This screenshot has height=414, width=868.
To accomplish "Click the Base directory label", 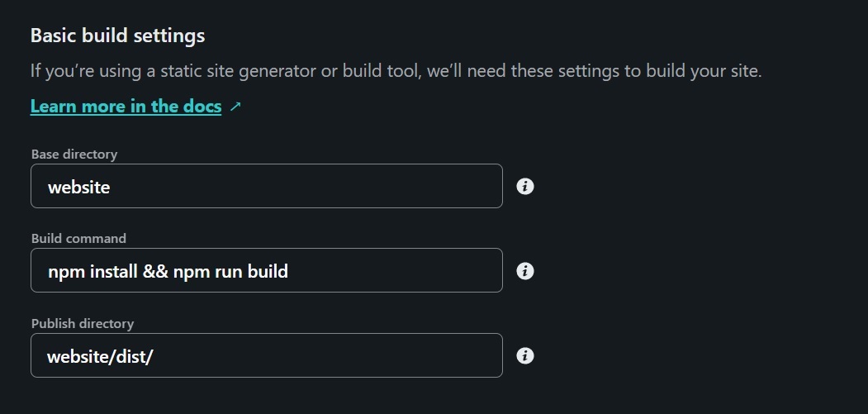I will pyautogui.click(x=74, y=154).
